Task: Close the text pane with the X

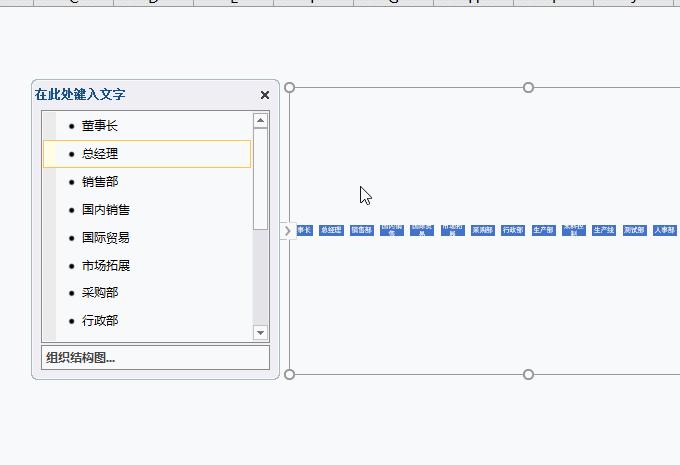Action: [265, 95]
